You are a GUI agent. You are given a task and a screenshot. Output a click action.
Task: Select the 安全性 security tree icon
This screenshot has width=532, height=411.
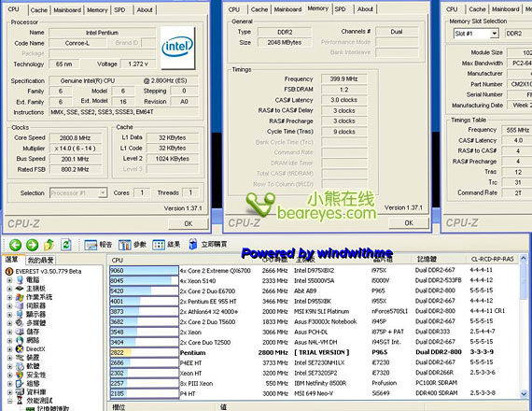(20, 375)
